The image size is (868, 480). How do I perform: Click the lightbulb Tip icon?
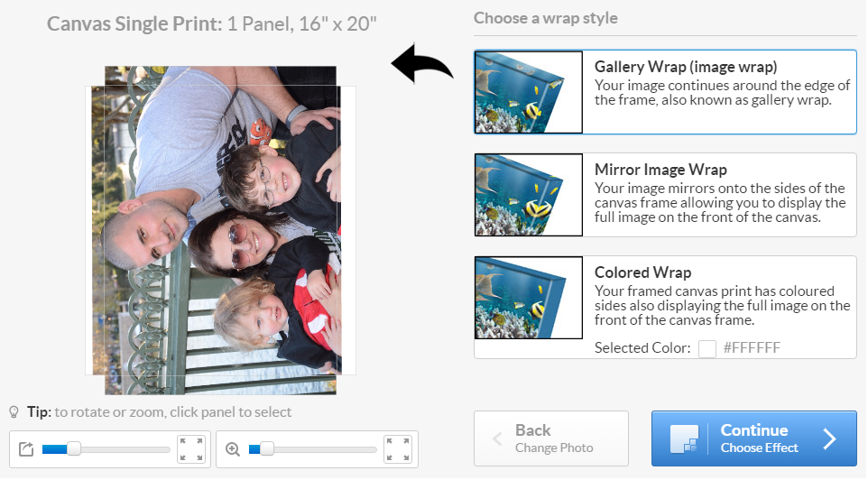click(14, 412)
